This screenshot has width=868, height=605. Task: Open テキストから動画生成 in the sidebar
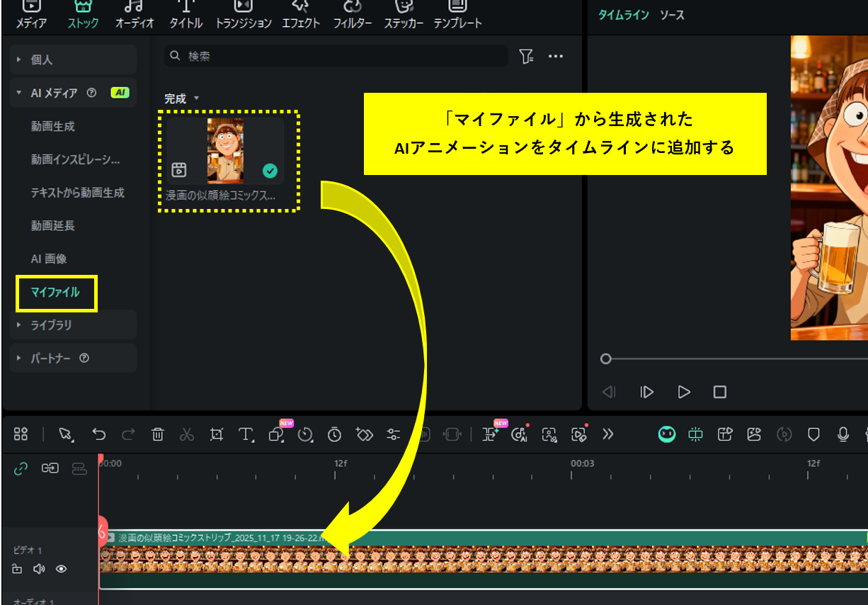click(74, 193)
